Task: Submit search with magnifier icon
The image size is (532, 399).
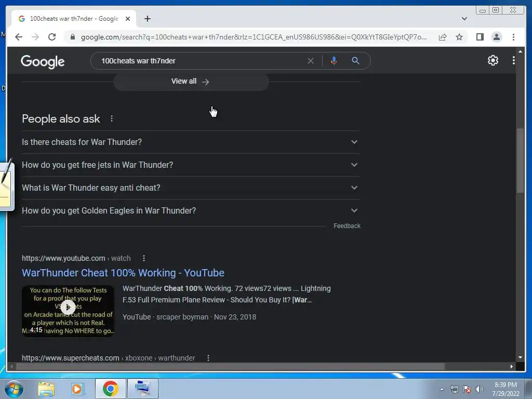Action: pos(355,61)
